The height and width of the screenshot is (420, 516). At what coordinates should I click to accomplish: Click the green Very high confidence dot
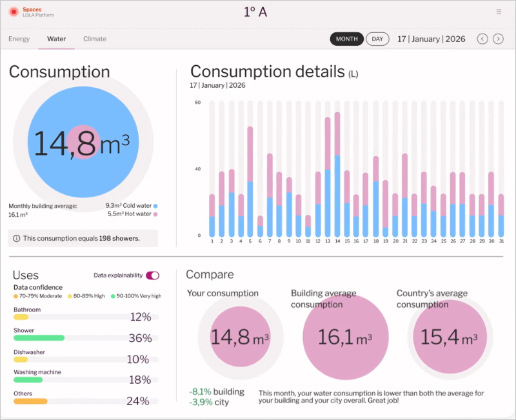click(x=112, y=296)
